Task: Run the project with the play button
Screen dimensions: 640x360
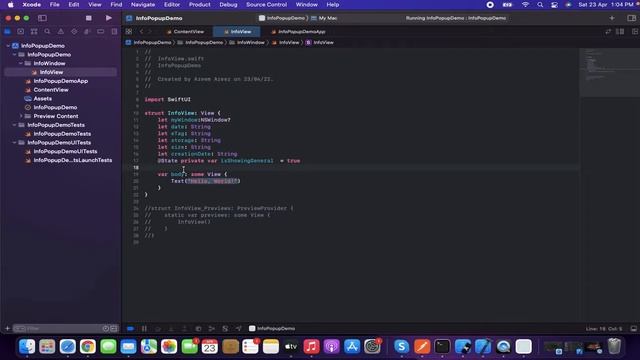Action: tap(109, 18)
